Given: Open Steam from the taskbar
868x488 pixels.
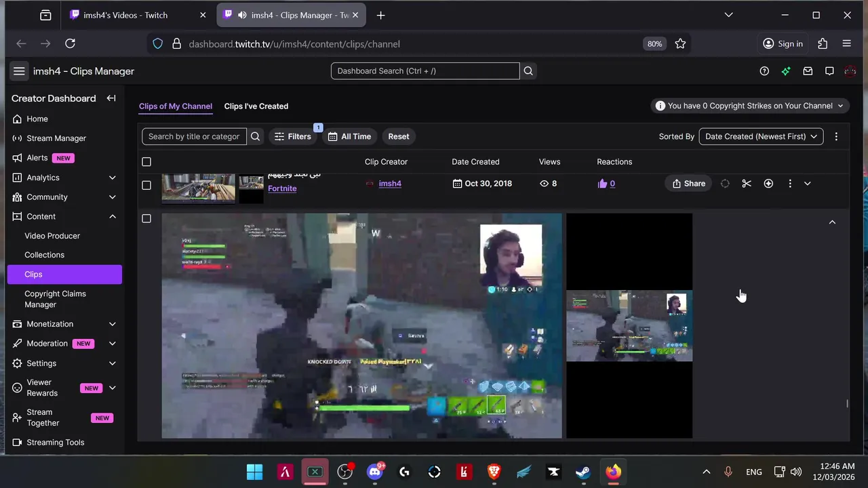Looking at the screenshot, I should click(583, 472).
